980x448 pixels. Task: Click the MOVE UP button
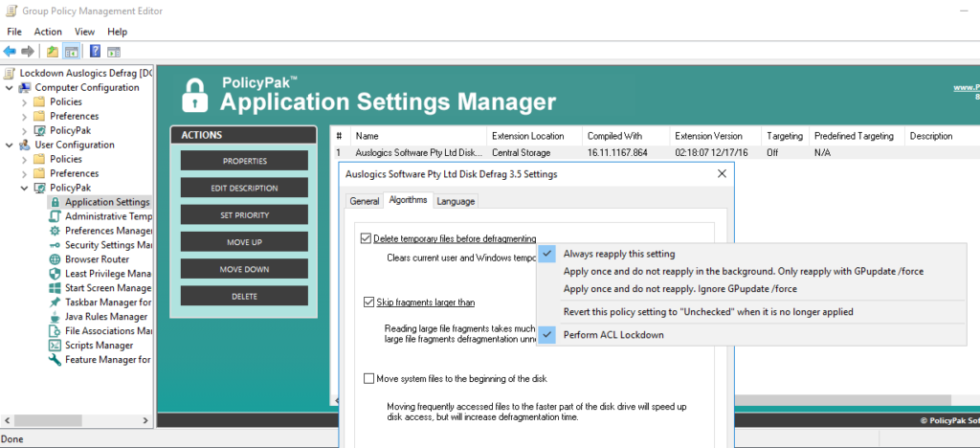244,242
